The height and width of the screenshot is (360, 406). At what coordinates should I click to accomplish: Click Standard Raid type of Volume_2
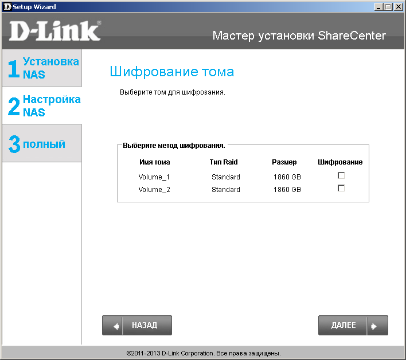226,189
